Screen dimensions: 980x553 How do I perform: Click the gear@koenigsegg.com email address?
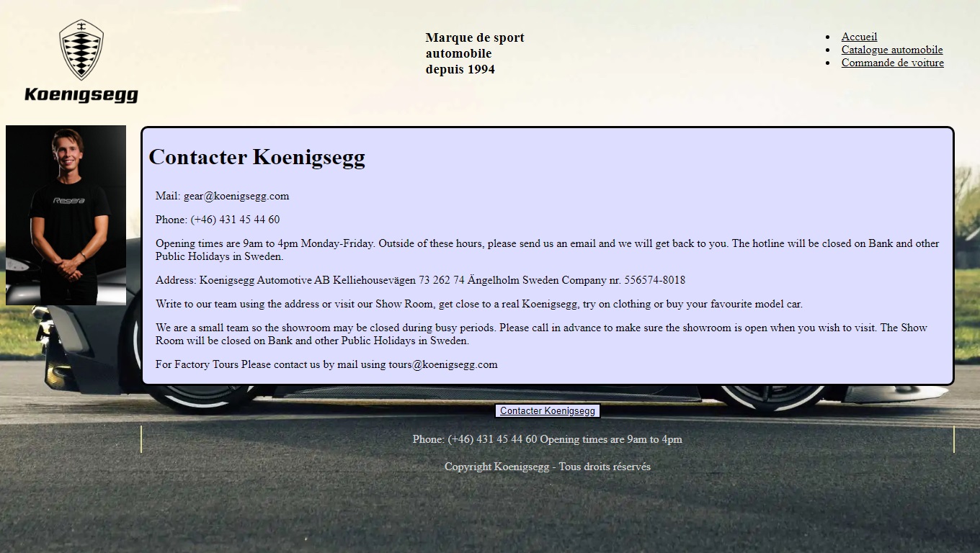coord(236,196)
